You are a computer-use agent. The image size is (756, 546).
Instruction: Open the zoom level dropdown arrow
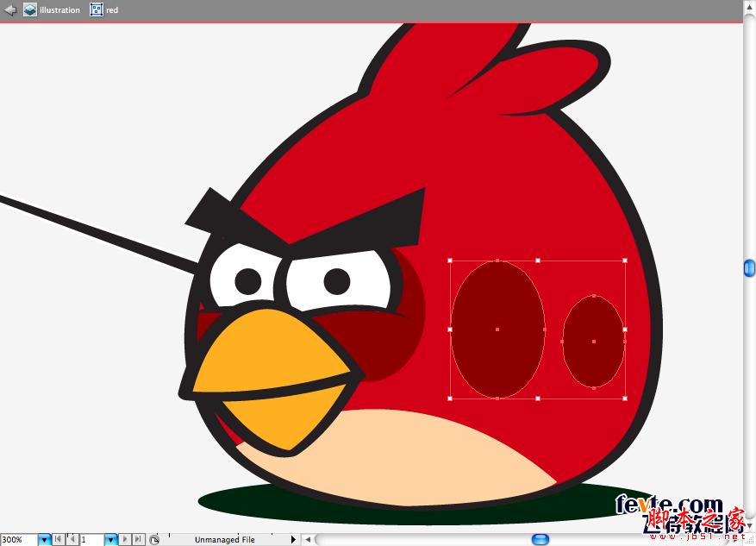click(44, 539)
